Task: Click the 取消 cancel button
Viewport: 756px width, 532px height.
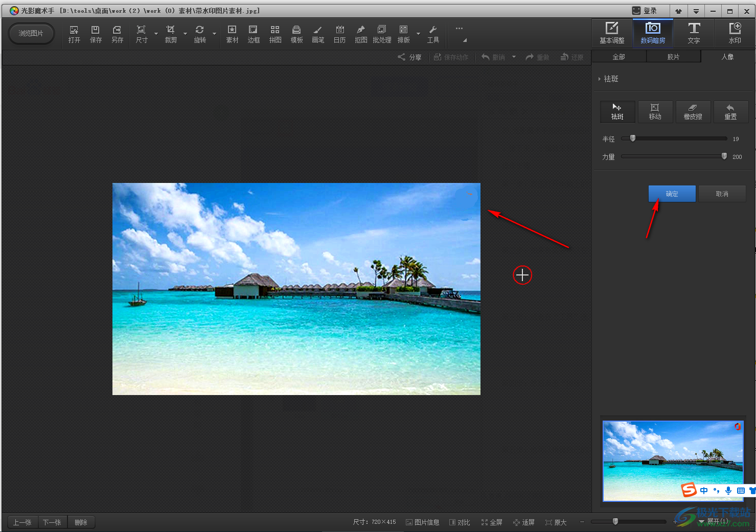Action: coord(722,194)
